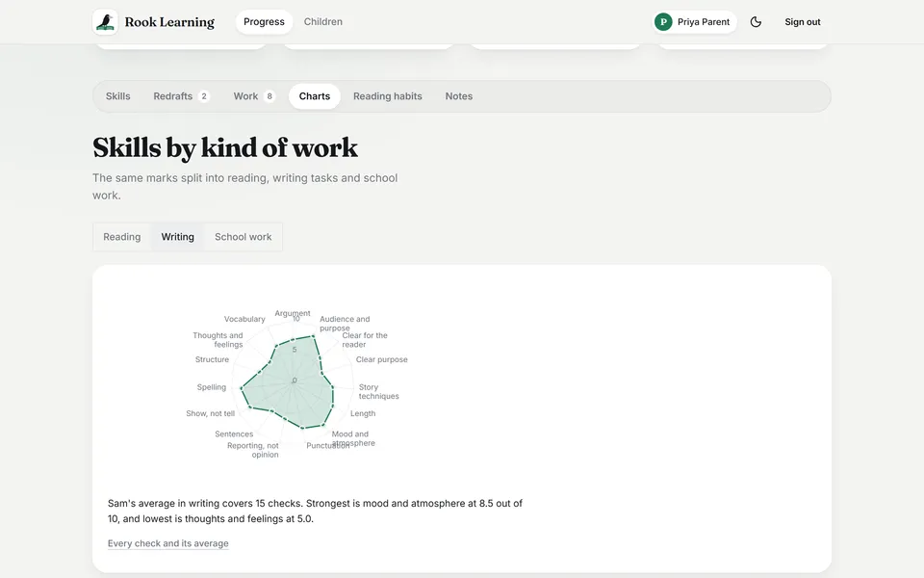
Task: Sign out of the account
Action: tap(803, 22)
